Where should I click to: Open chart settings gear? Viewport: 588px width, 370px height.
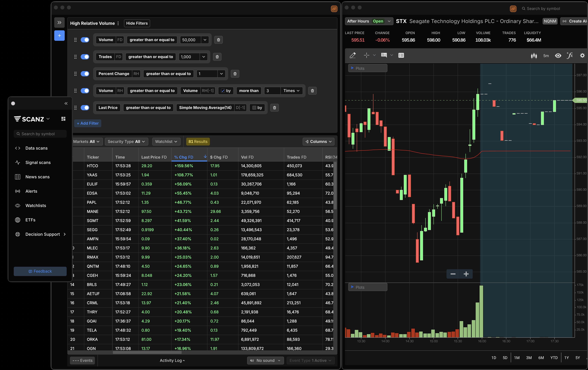point(582,56)
